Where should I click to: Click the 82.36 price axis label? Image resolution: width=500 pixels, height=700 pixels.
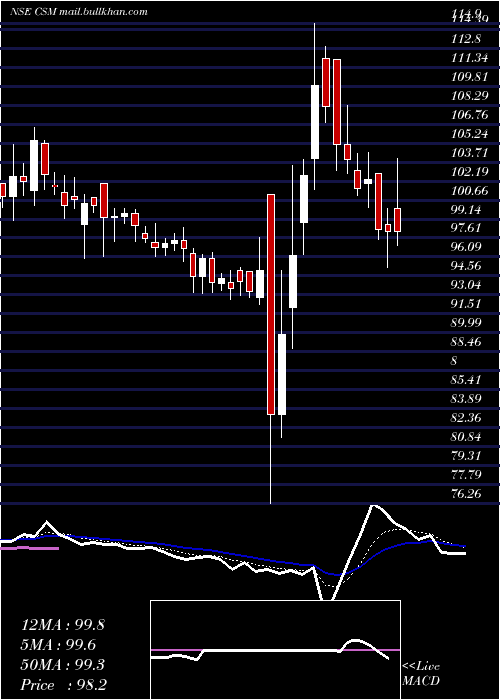466,418
